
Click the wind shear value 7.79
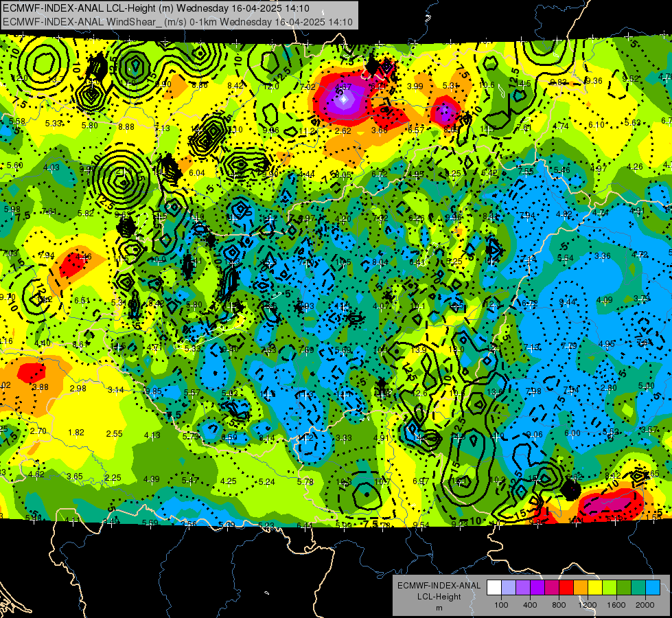pos(569,345)
